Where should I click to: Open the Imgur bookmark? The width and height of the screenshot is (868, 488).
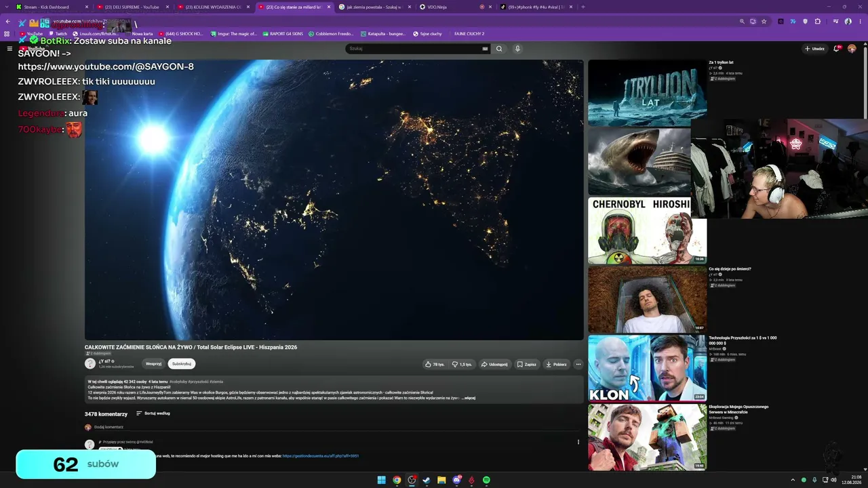point(233,33)
